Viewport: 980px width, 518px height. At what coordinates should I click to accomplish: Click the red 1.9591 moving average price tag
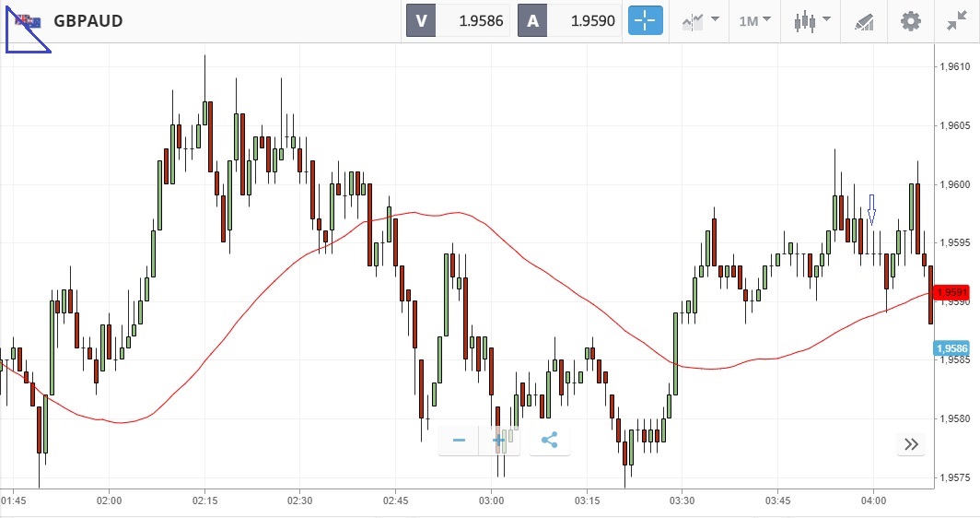(950, 293)
